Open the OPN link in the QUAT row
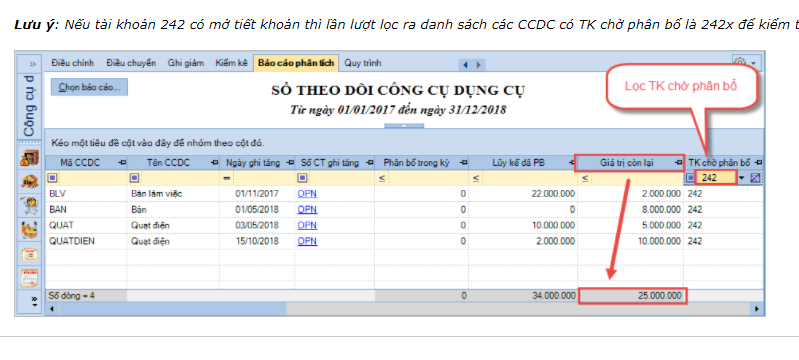The width and height of the screenshot is (799, 360). (x=307, y=225)
